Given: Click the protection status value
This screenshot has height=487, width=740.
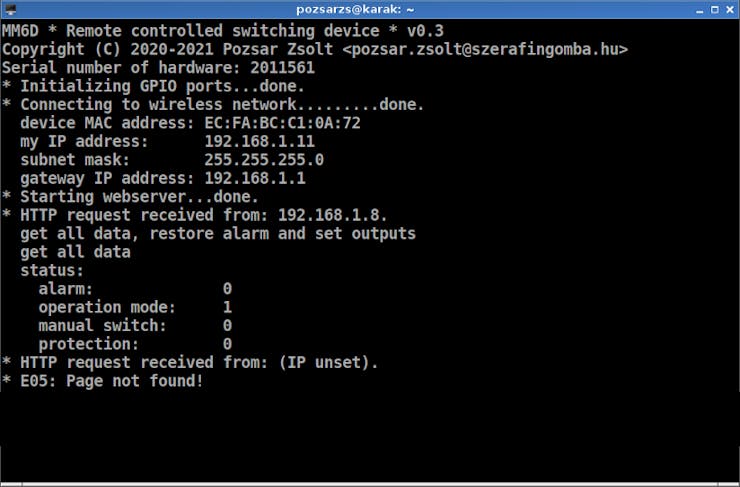Looking at the screenshot, I should point(227,344).
